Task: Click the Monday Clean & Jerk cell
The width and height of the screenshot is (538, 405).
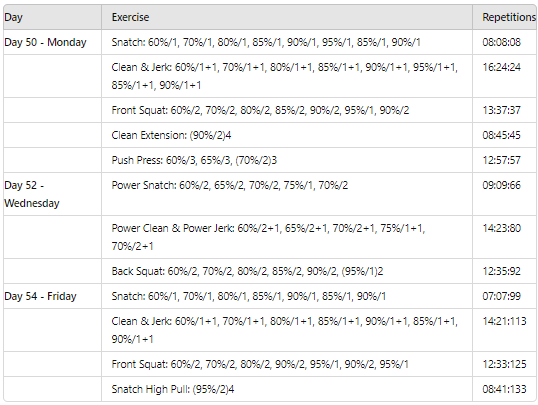Action: [x=287, y=76]
